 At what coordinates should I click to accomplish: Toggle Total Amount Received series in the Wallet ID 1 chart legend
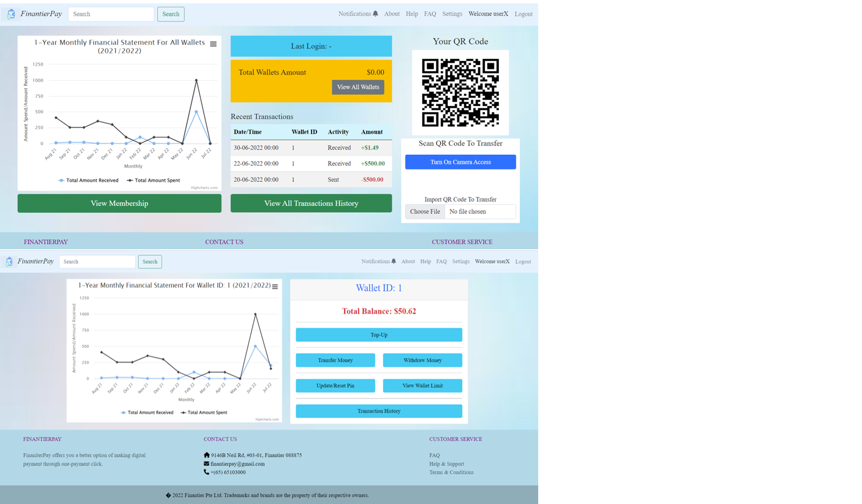[147, 413]
